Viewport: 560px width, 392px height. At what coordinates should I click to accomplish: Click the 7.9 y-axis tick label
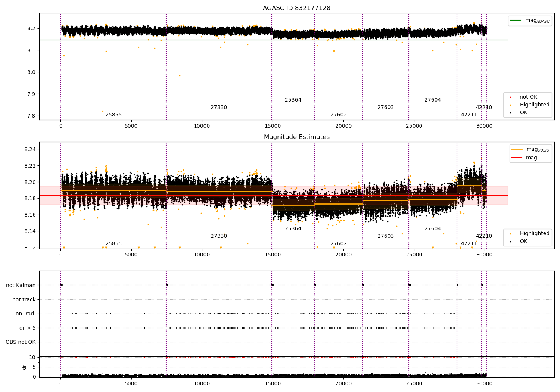32,94
